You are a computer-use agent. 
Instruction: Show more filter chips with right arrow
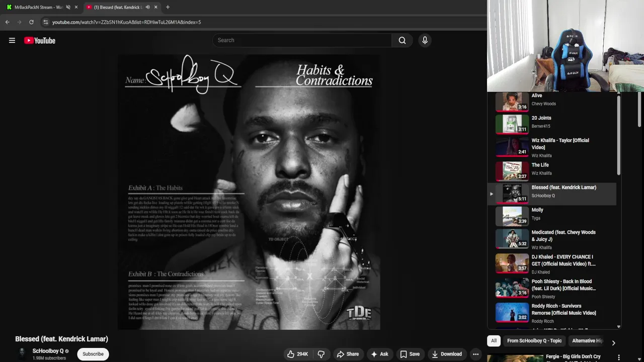(613, 343)
